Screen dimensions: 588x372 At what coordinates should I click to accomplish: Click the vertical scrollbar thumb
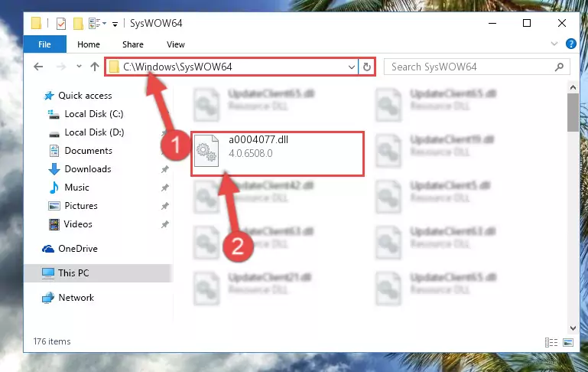573,113
